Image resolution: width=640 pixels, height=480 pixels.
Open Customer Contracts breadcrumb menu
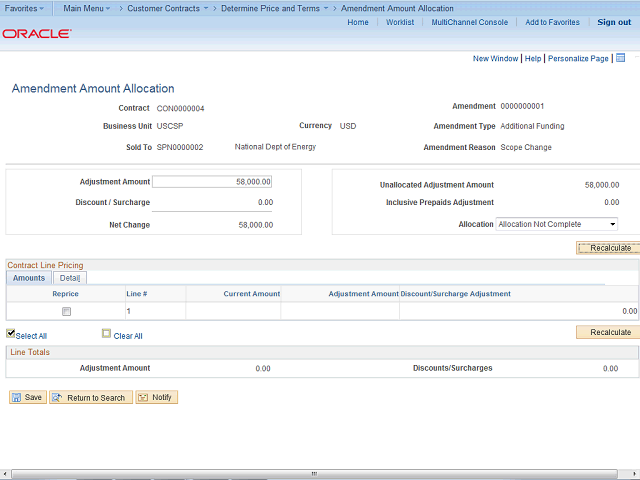coord(167,8)
